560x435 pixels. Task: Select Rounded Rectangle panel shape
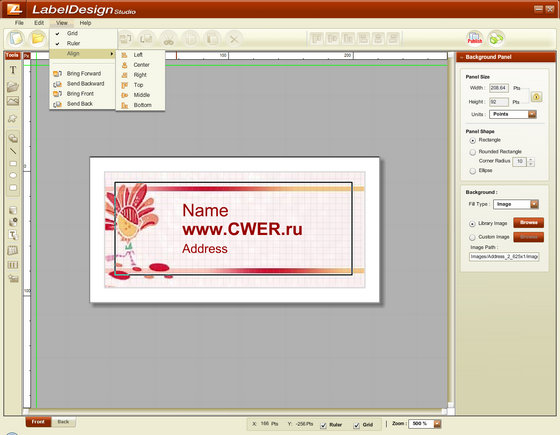pos(472,152)
